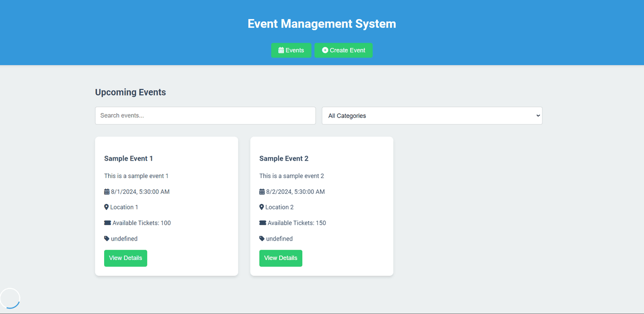
Task: Open the Create Event page
Action: coord(343,50)
